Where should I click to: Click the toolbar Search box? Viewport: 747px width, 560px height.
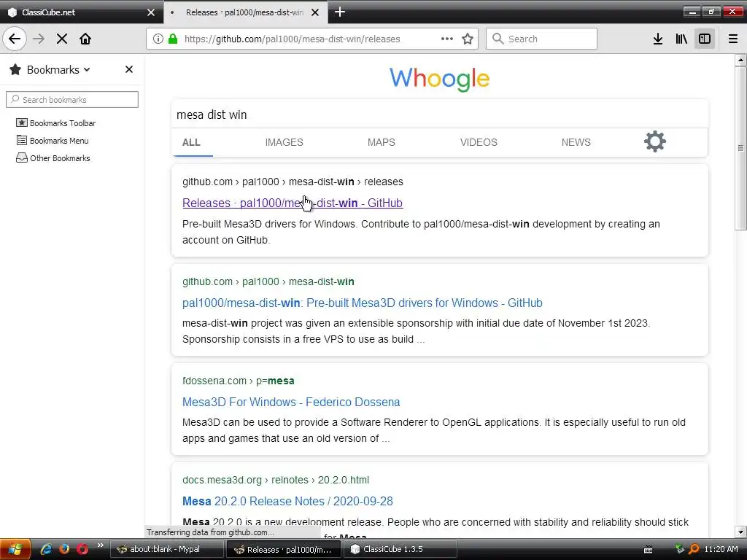(x=541, y=39)
